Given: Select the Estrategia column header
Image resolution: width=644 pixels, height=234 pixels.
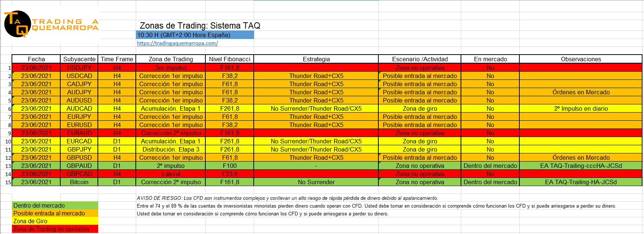Looking at the screenshot, I should pyautogui.click(x=316, y=59).
